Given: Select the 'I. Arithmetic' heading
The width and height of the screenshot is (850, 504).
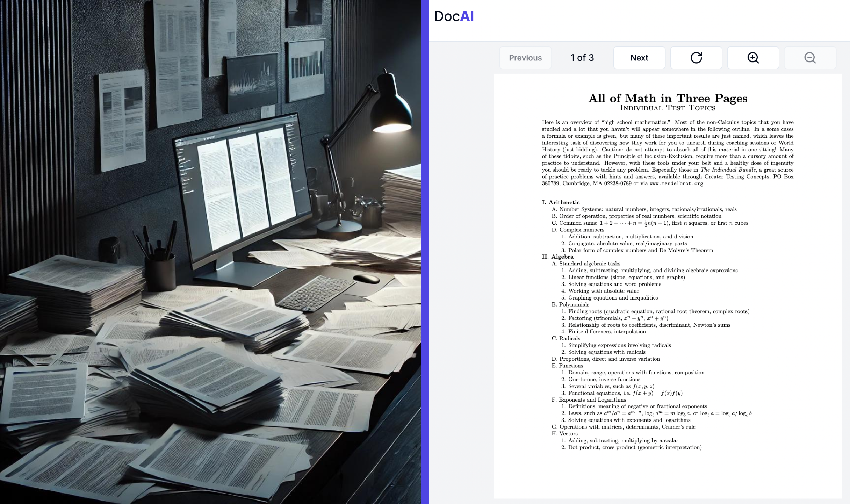Looking at the screenshot, I should point(561,202).
